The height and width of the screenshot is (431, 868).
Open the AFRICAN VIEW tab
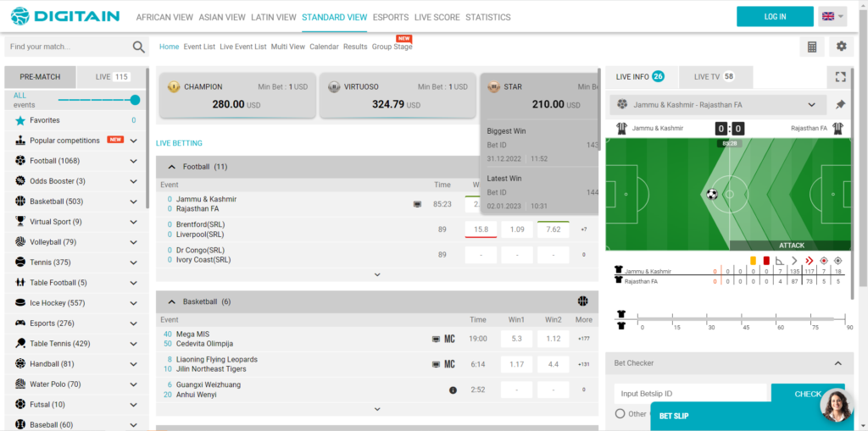pyautogui.click(x=164, y=17)
